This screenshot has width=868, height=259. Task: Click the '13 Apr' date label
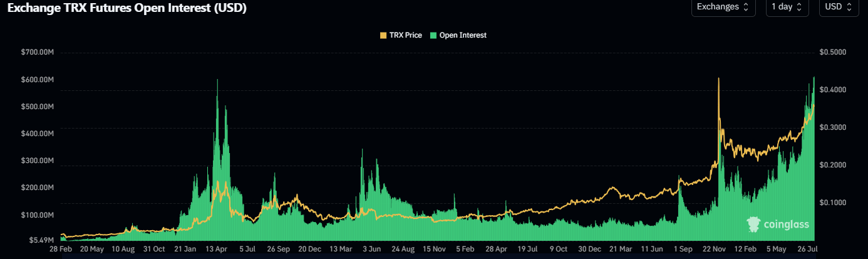pos(217,249)
